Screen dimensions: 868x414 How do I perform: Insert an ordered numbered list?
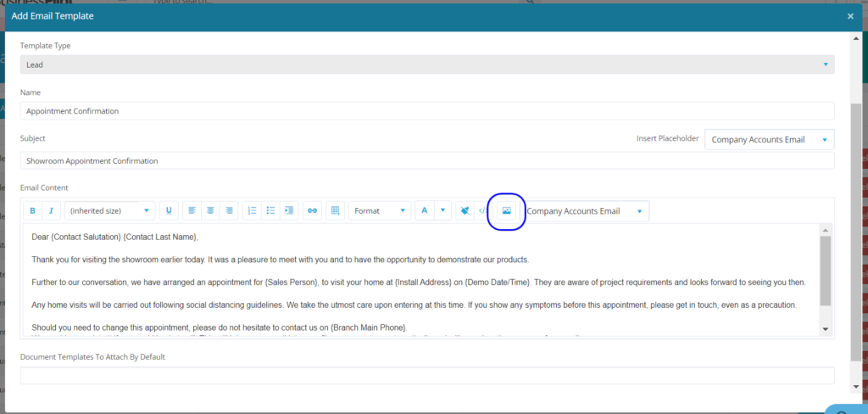252,210
